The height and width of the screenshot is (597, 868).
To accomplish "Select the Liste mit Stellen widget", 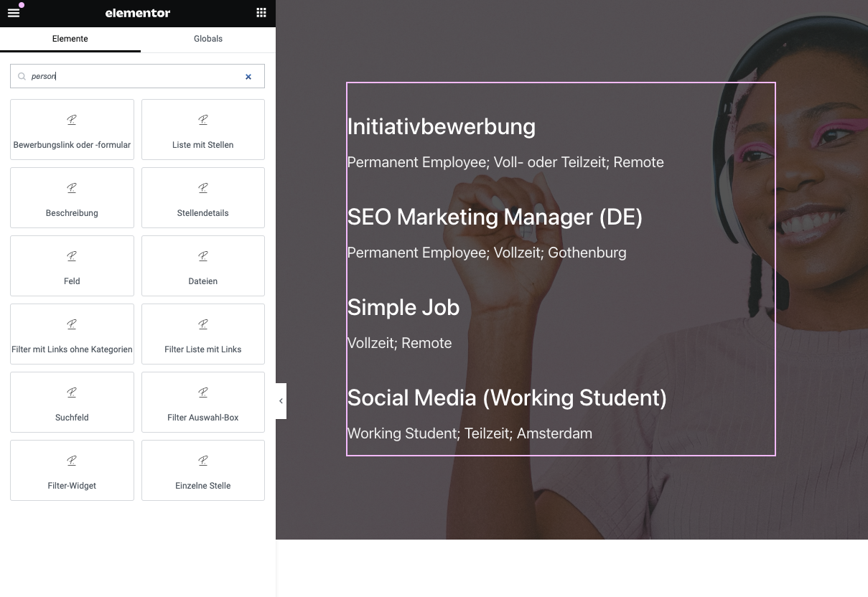I will (203, 129).
